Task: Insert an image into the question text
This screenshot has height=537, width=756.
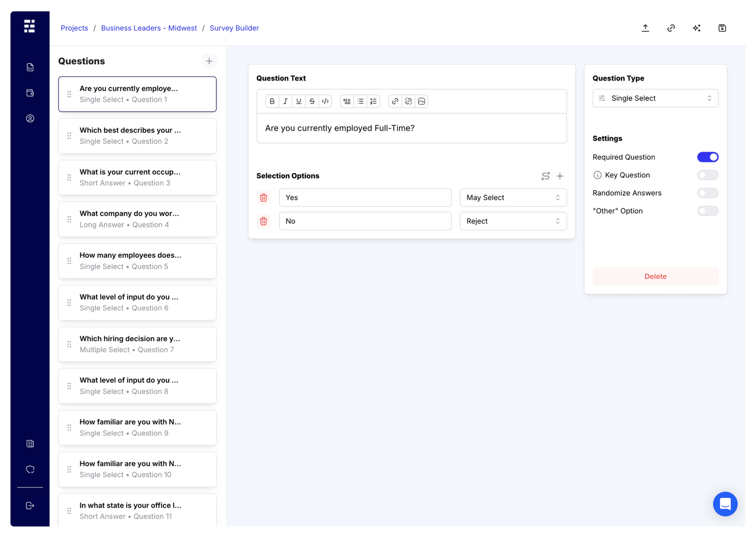Action: [x=421, y=101]
